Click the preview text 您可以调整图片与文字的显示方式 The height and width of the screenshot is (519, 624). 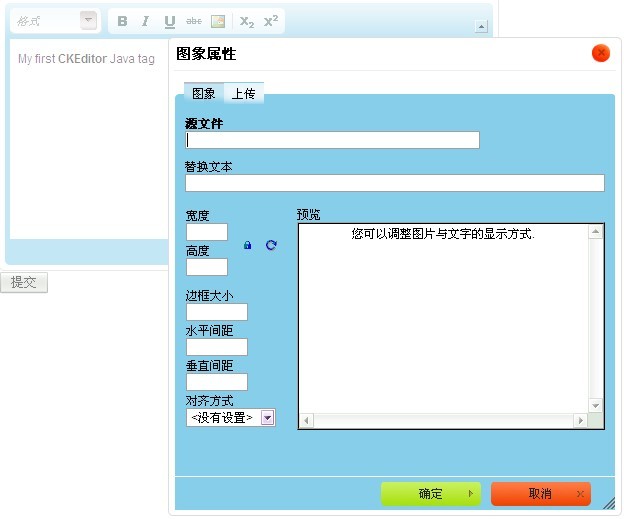tap(443, 234)
